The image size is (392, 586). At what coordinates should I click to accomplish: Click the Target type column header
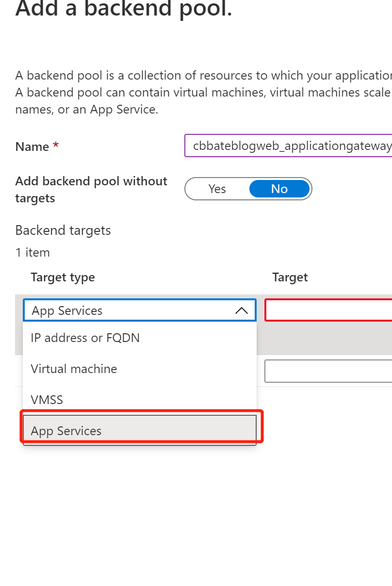pyautogui.click(x=63, y=277)
